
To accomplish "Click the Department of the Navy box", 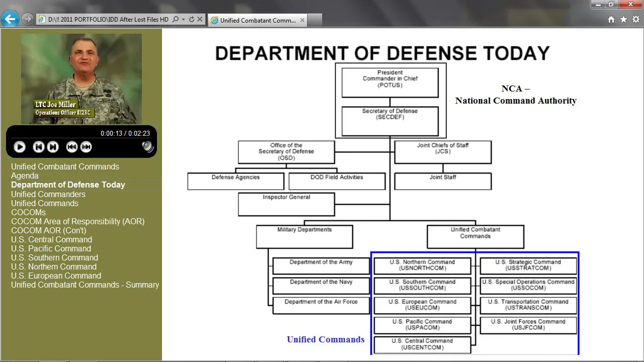I will [321, 286].
